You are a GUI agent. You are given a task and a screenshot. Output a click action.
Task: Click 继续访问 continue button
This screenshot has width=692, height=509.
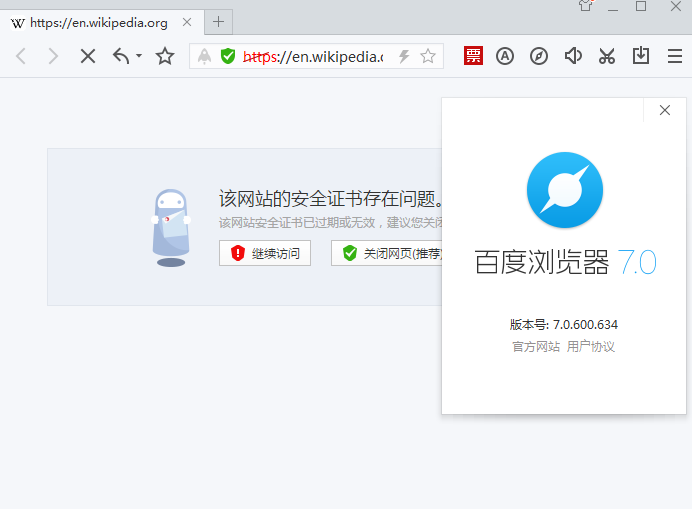point(265,253)
